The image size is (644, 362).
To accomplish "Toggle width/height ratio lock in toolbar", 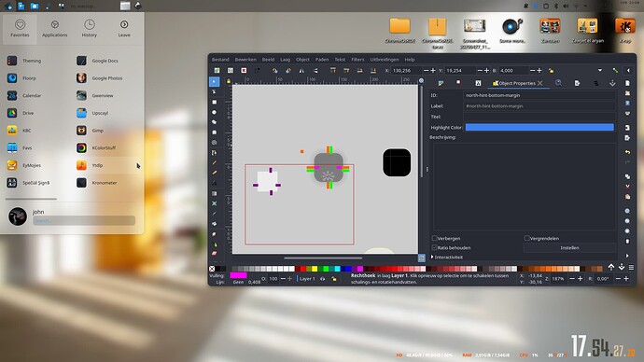I will (551, 71).
